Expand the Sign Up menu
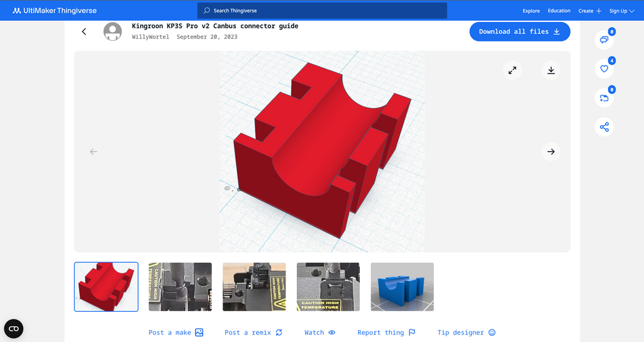The image size is (644, 342). point(621,11)
